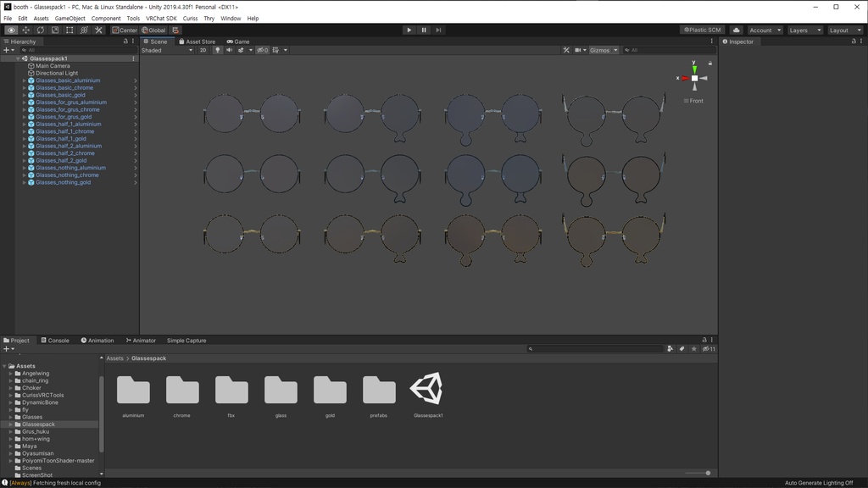Enable 2D view mode in Scene toolbar
The image size is (868, 488).
(x=203, y=50)
